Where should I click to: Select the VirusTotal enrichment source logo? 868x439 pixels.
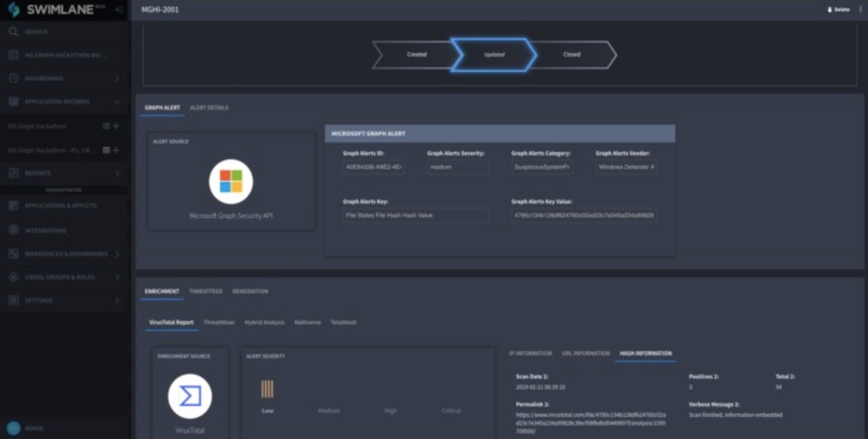pyautogui.click(x=189, y=396)
